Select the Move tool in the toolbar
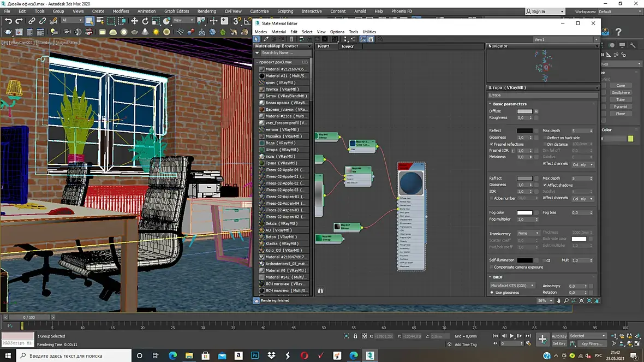The width and height of the screenshot is (644, 362). (x=134, y=21)
